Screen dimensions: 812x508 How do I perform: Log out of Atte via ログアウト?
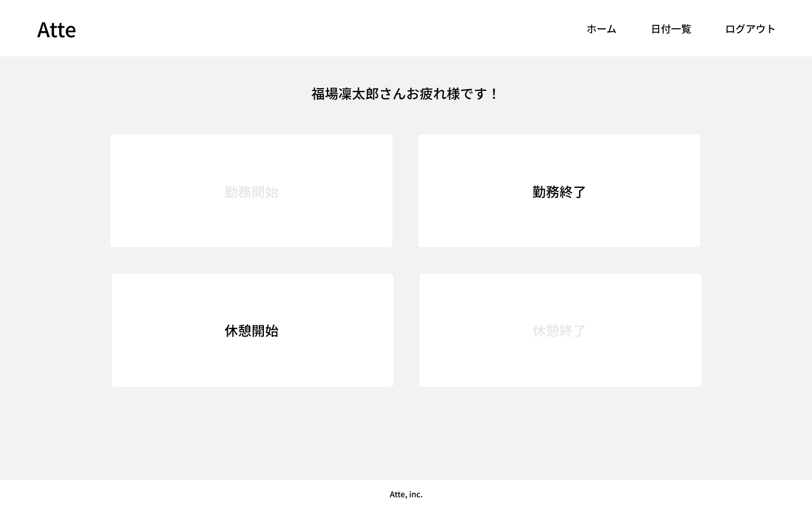point(750,29)
